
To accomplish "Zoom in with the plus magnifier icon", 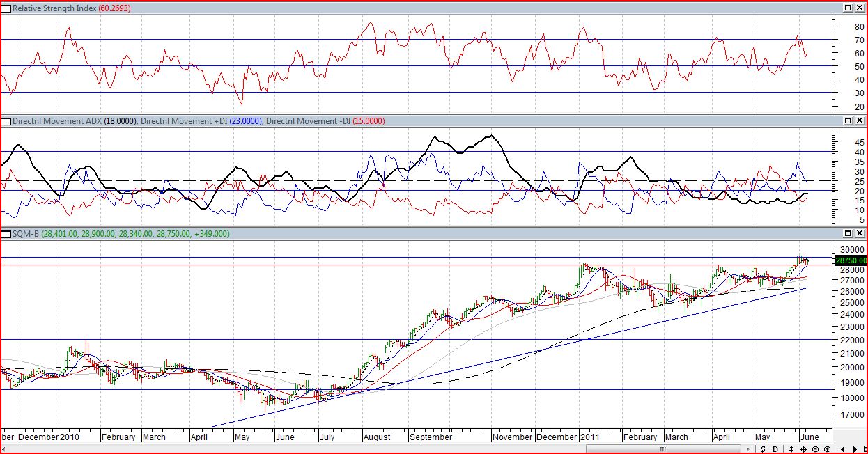I will pyautogui.click(x=828, y=449).
